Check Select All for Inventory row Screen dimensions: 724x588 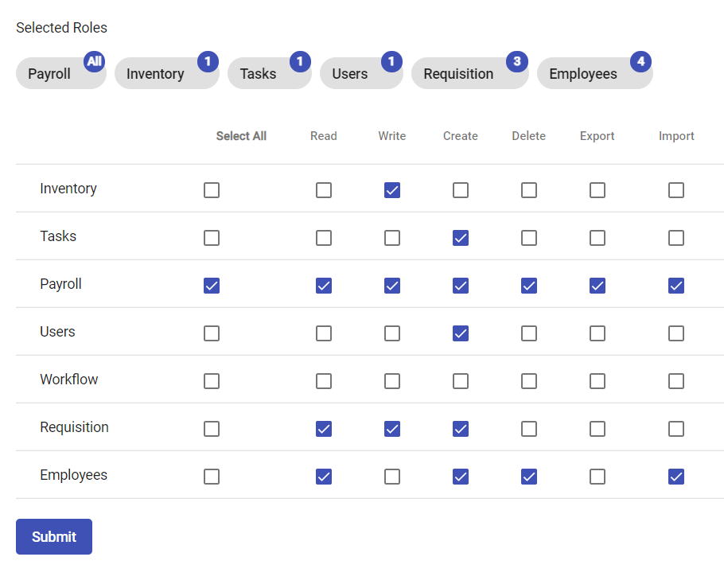[x=212, y=190]
